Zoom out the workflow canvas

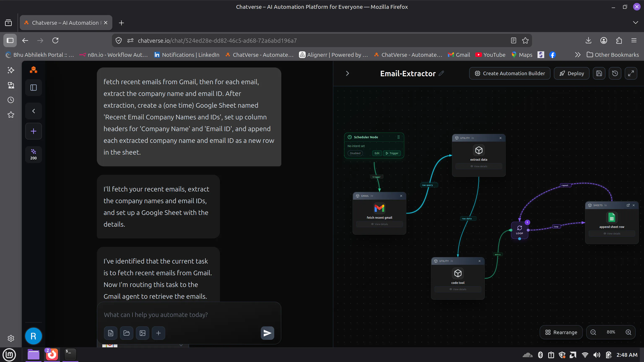point(593,332)
